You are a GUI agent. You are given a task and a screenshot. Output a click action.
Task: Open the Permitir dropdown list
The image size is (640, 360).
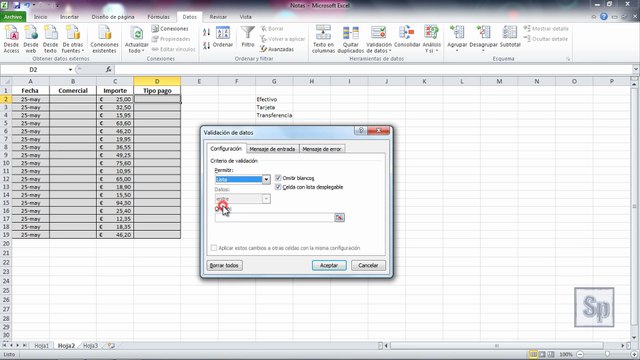(266, 179)
